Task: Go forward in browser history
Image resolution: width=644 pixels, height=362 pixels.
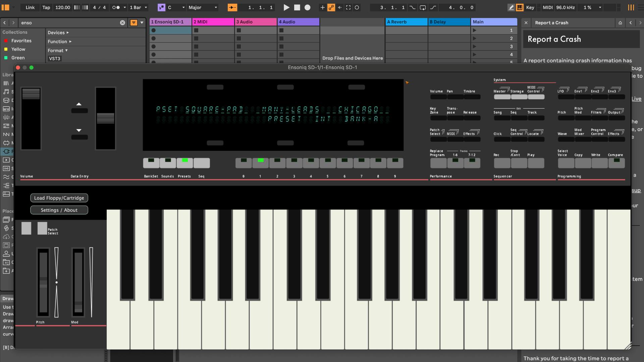Action: [x=13, y=23]
